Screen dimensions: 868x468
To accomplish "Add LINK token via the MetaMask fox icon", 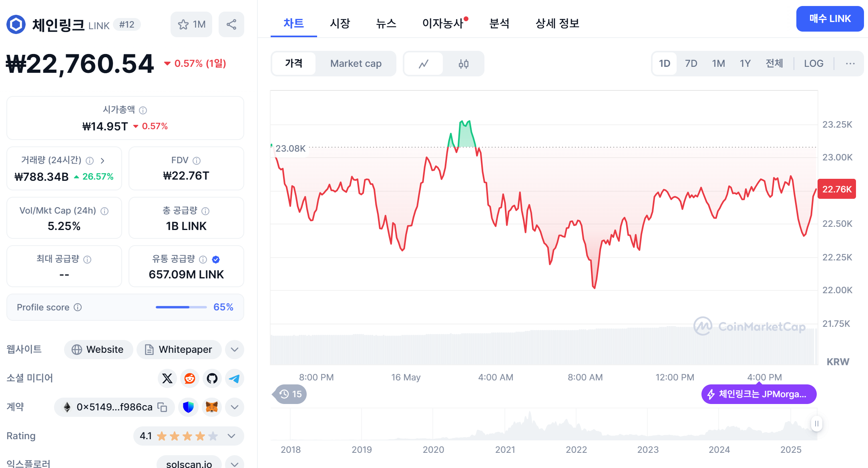I will (212, 407).
